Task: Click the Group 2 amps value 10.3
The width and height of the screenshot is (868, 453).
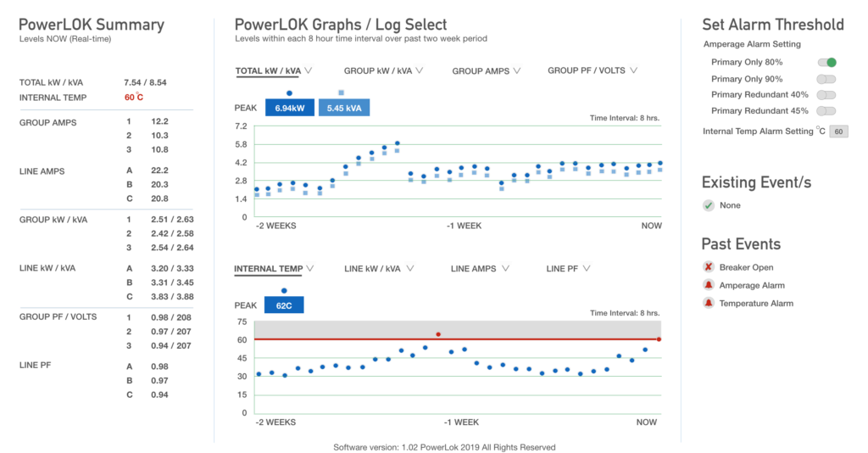Action: pyautogui.click(x=159, y=136)
